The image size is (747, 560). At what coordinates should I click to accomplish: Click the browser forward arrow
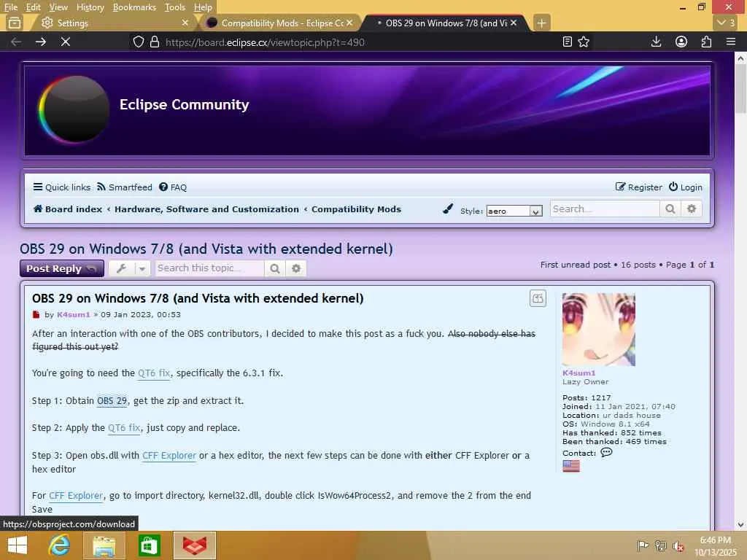point(41,42)
